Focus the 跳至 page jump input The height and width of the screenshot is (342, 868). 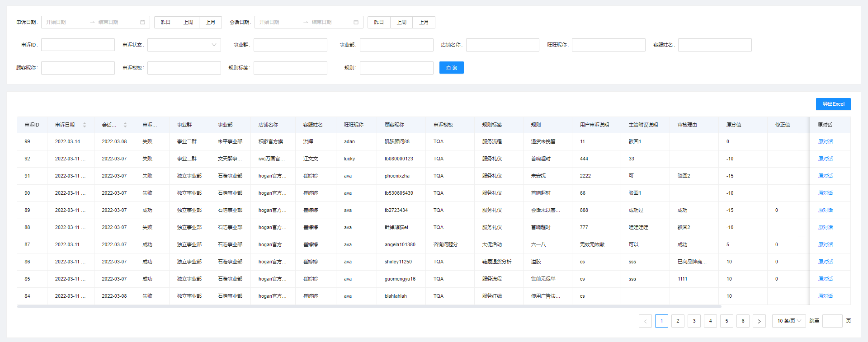click(x=832, y=321)
